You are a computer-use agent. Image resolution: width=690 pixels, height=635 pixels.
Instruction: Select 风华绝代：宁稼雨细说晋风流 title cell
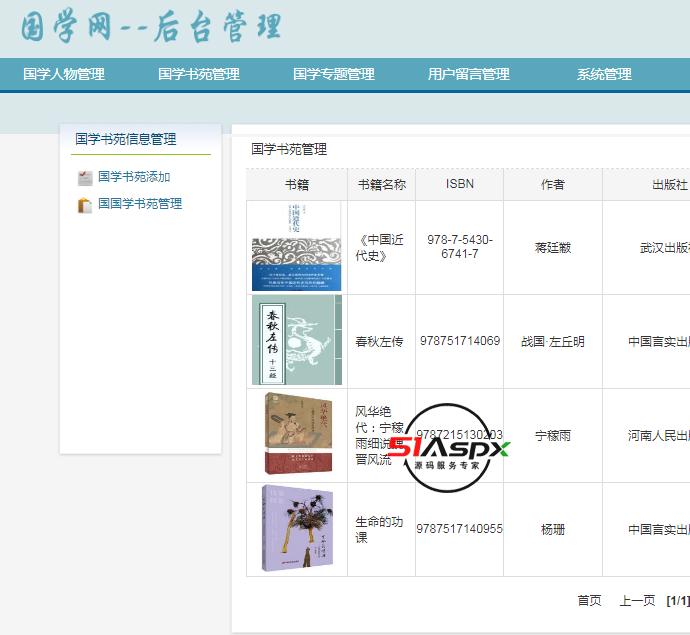382,436
